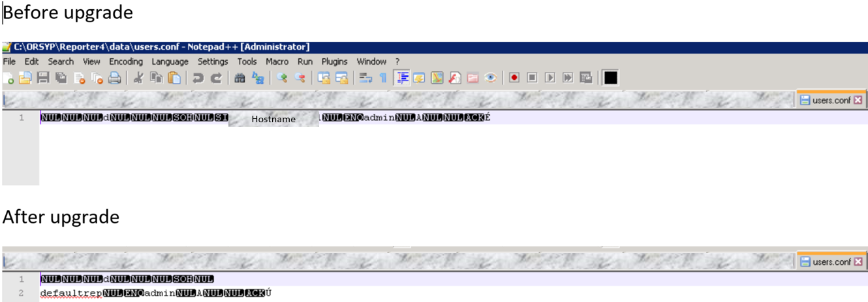Click the Close All documents icon
Viewport: 868px width, 302px height.
point(97,78)
